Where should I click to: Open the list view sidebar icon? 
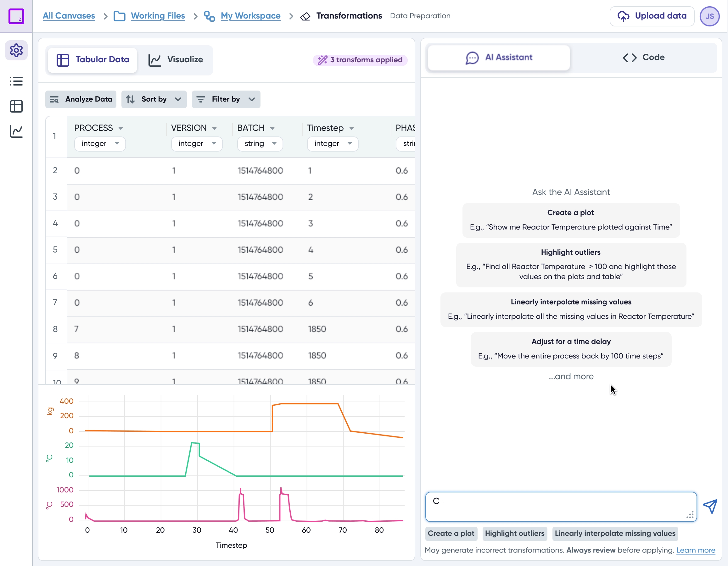16,81
